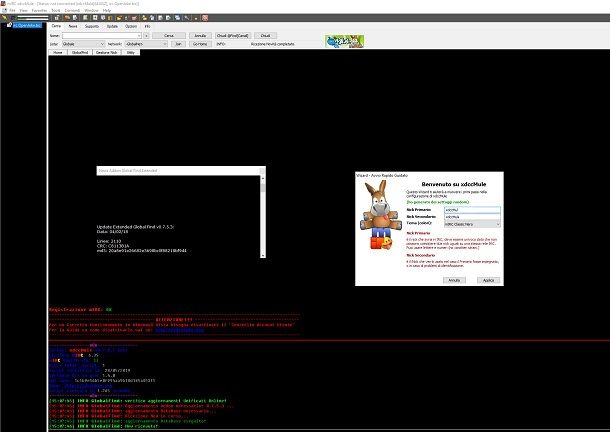Open the GlobalFind sub-tab
610x432 pixels.
(80, 52)
